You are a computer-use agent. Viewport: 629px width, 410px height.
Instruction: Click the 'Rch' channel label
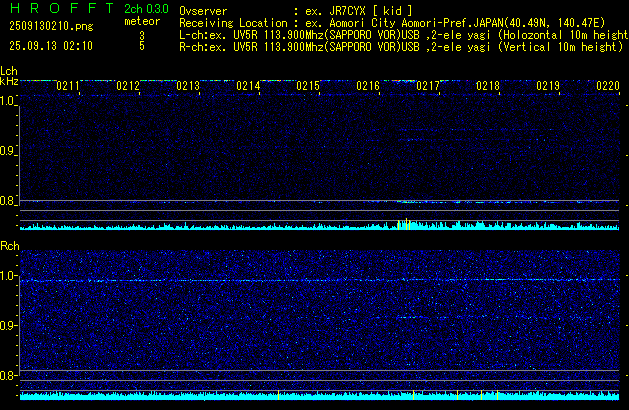point(10,246)
